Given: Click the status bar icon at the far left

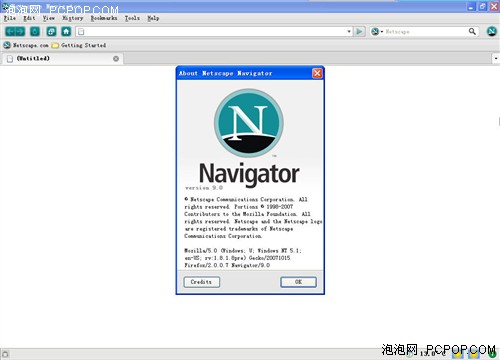Looking at the screenshot, I should coord(5,354).
